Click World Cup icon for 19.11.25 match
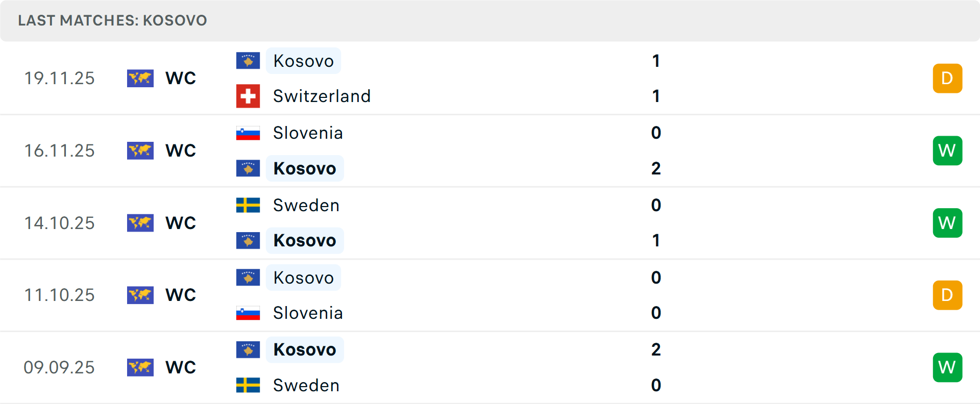This screenshot has height=404, width=980. (x=140, y=79)
